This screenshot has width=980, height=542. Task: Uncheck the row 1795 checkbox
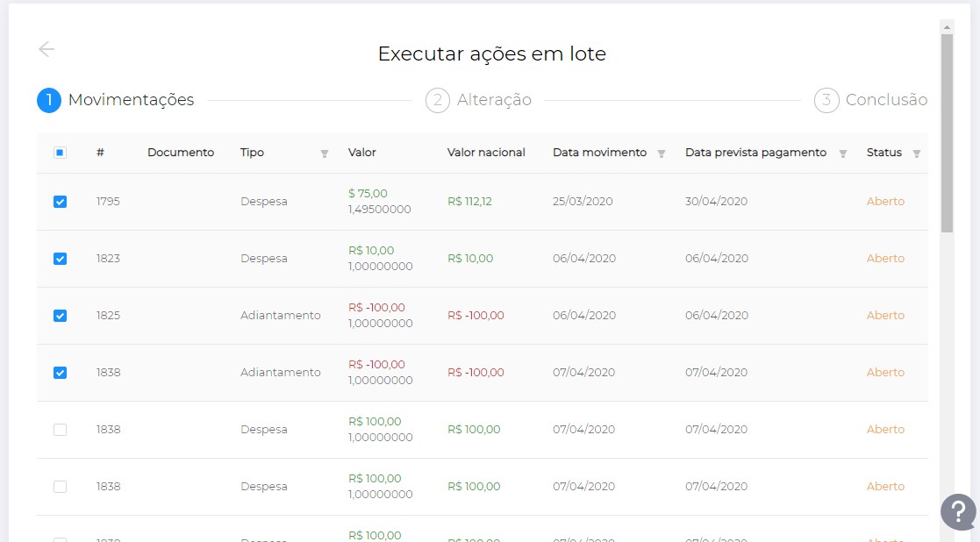[60, 202]
